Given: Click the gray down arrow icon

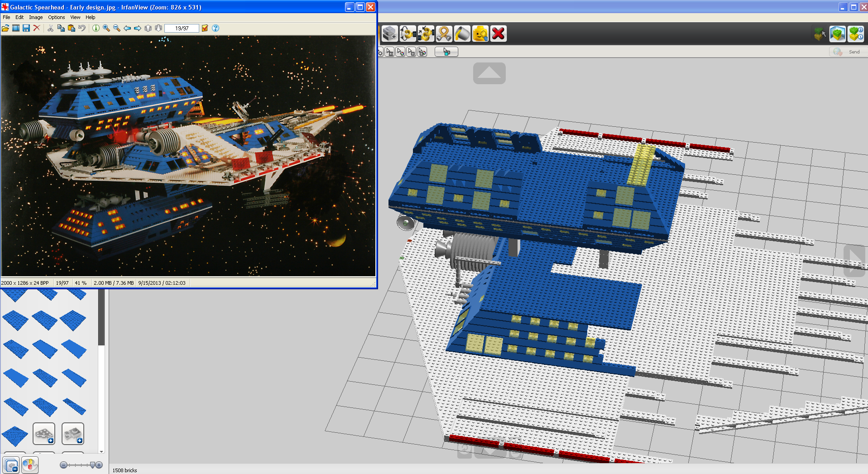Looking at the screenshot, I should pyautogui.click(x=158, y=28).
